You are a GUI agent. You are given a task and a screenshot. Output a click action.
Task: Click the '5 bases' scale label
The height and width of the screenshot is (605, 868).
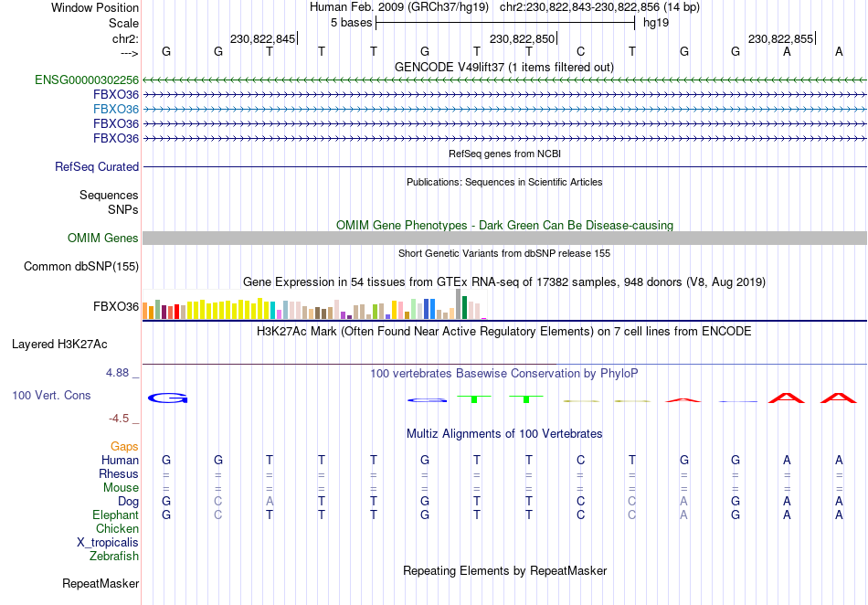point(352,23)
